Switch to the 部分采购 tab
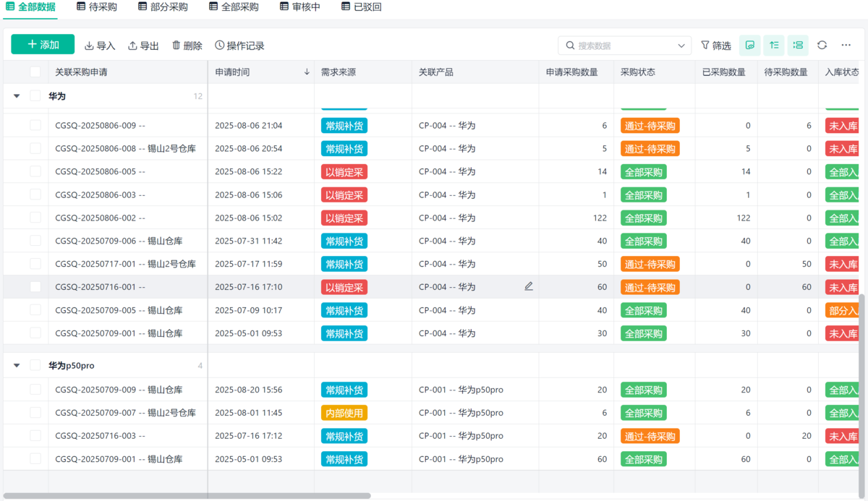 (162, 7)
